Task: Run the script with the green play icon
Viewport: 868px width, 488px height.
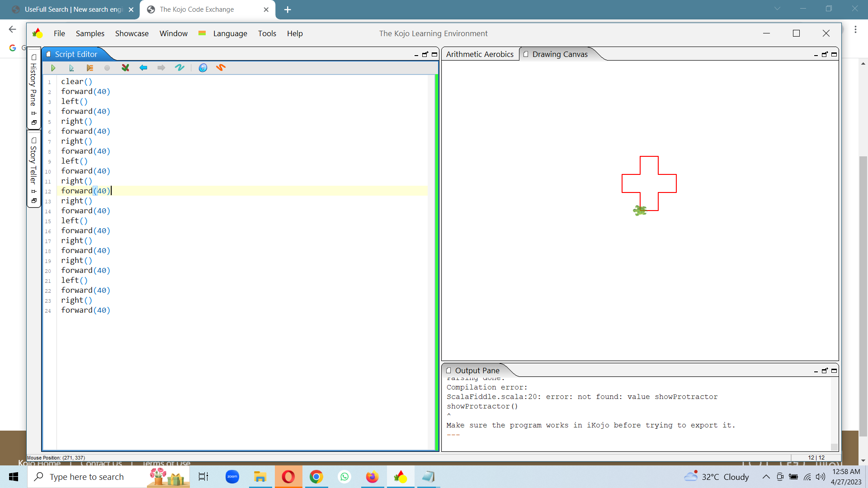Action: pos(53,68)
